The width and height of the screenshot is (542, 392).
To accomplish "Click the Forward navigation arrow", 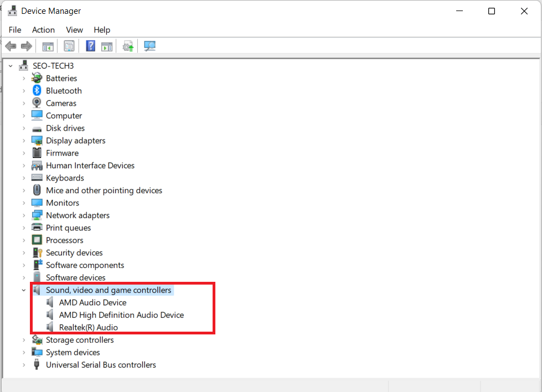I will point(26,45).
